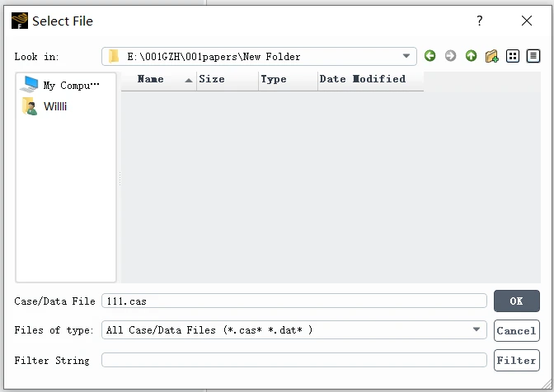
Task: Click the help question mark
Action: (480, 21)
